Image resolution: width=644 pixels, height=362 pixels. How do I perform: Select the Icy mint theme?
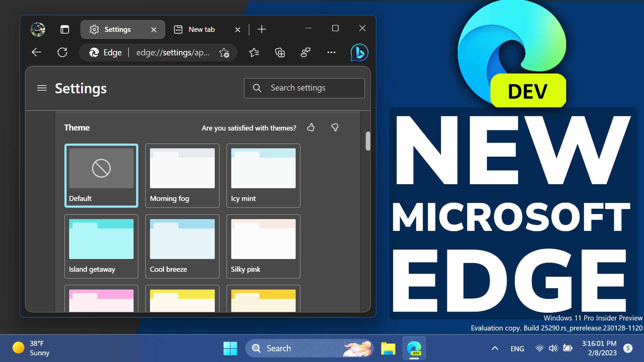(x=263, y=175)
